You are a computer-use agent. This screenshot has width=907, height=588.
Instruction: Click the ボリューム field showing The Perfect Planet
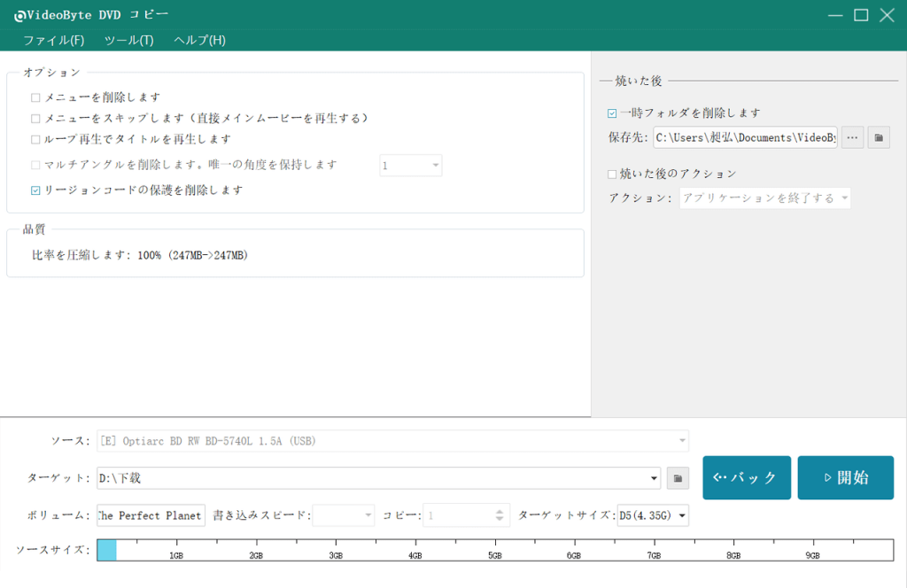[x=150, y=514]
